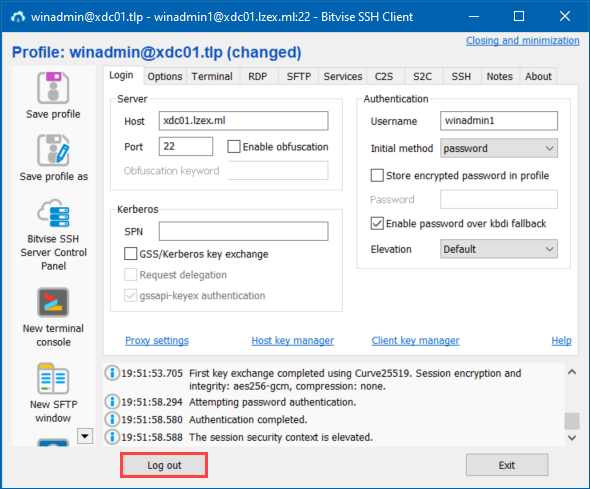Viewport: 590px width, 489px height.
Task: Click the Log out button
Action: [x=164, y=465]
